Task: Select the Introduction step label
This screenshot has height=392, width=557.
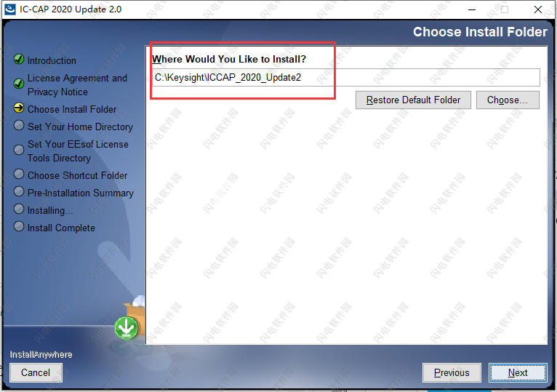Action: click(x=52, y=60)
